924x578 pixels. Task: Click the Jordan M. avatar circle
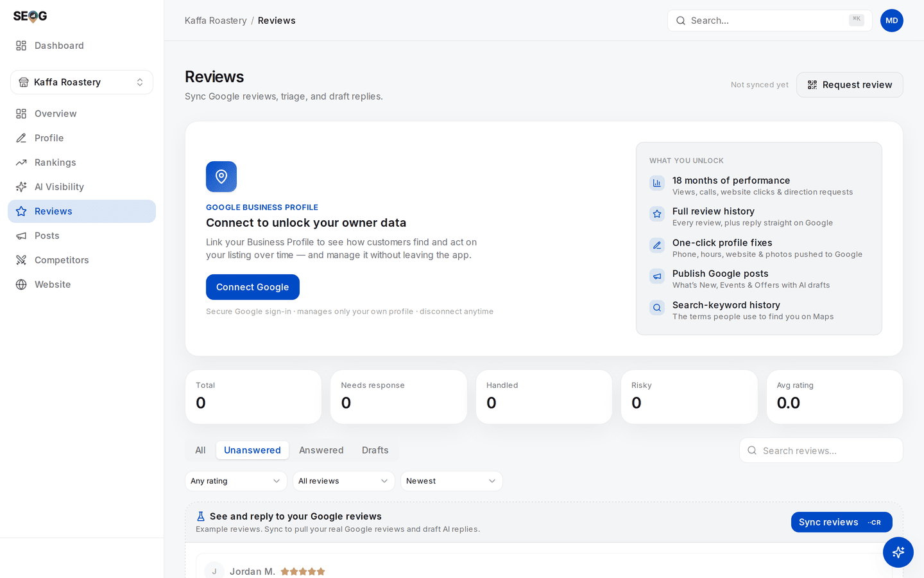[x=214, y=570]
